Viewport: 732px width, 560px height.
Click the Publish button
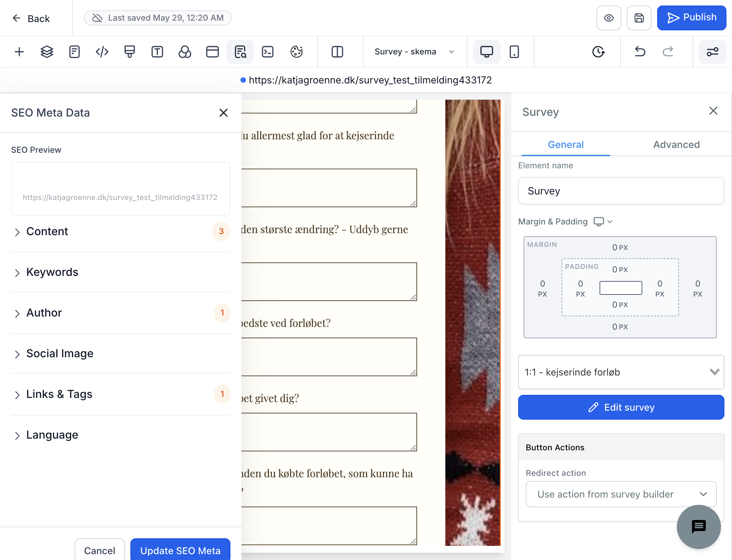[x=692, y=18]
